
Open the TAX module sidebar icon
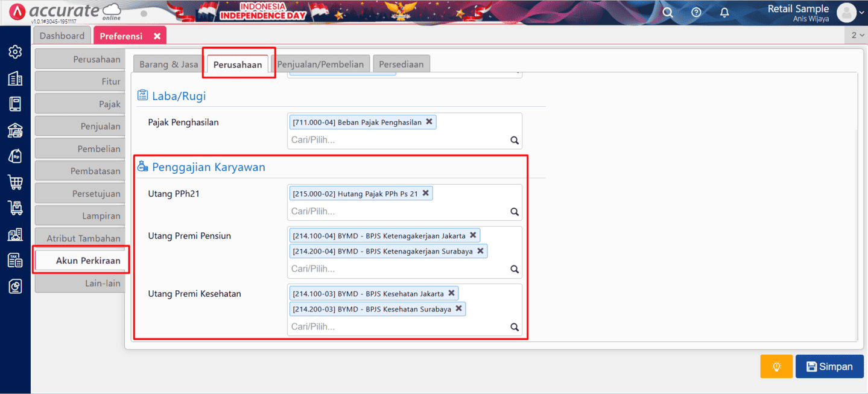15,260
